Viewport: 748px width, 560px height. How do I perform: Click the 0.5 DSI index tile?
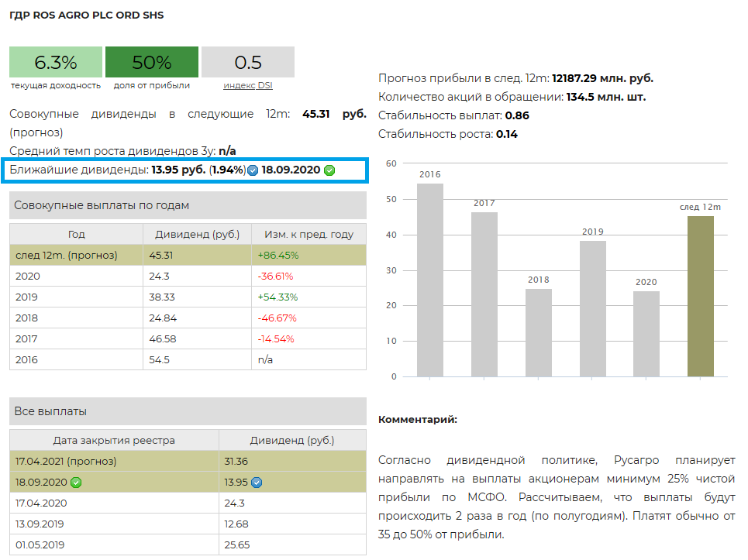[x=248, y=62]
